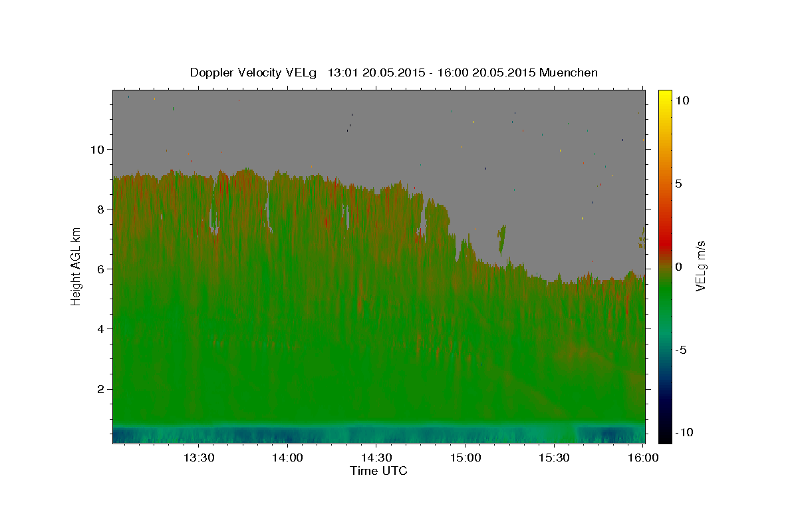The width and height of the screenshot is (798, 532).
Task: Click the 14:00 time tick label
Action: pos(287,458)
